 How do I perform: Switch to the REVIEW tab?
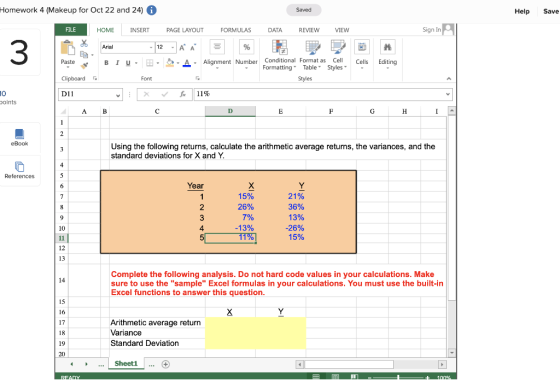coord(309,30)
